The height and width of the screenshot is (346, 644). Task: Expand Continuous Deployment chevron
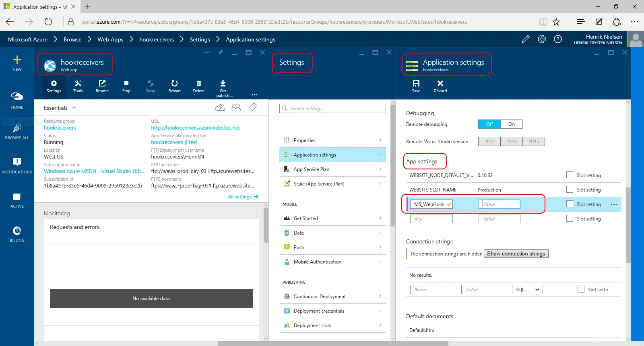tap(380, 296)
